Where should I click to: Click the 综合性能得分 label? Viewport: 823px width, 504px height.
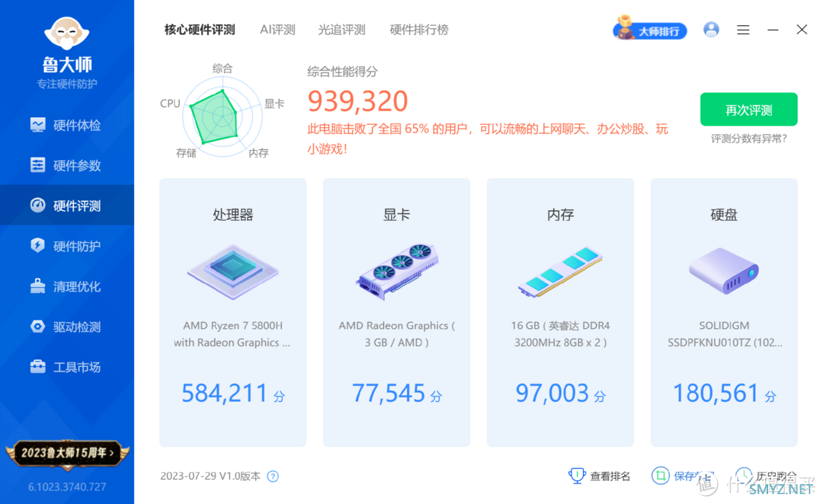[x=342, y=72]
